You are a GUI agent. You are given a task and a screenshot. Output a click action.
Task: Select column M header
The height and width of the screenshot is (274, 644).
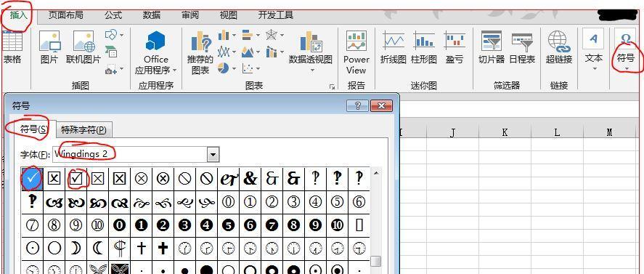(x=609, y=132)
